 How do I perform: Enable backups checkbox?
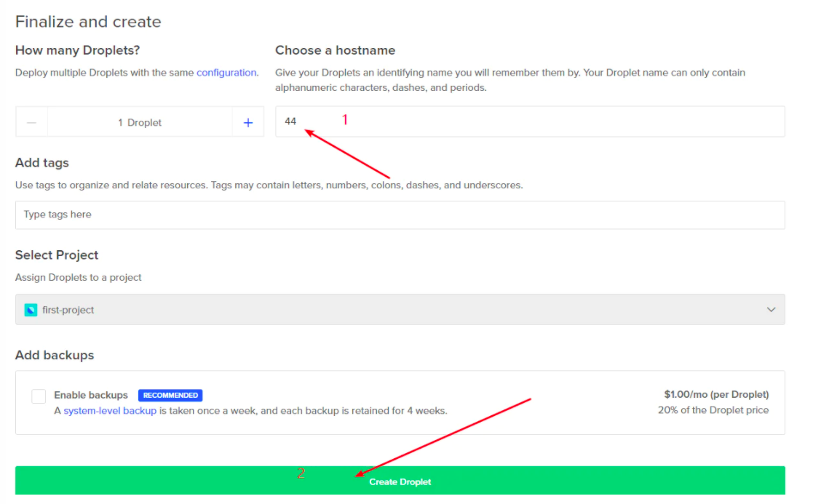click(39, 396)
